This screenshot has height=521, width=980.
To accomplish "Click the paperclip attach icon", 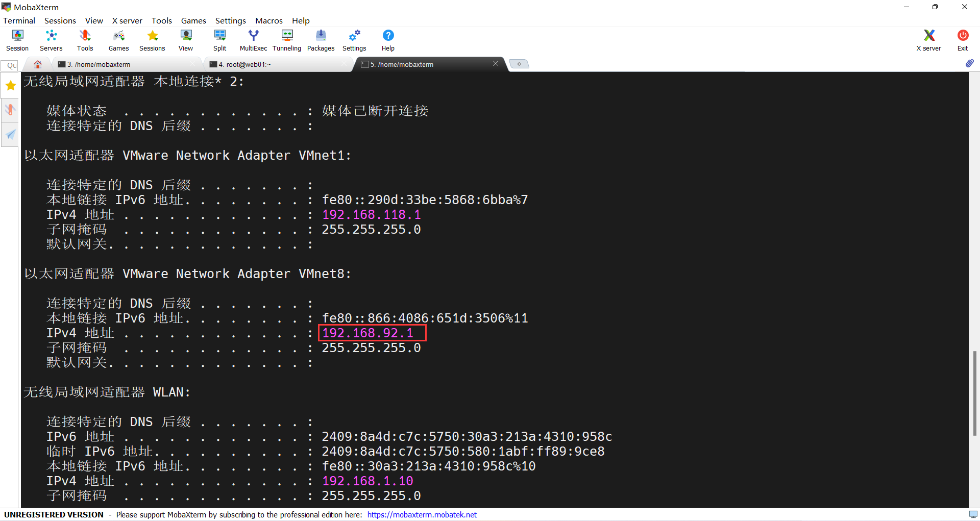I will [x=970, y=63].
